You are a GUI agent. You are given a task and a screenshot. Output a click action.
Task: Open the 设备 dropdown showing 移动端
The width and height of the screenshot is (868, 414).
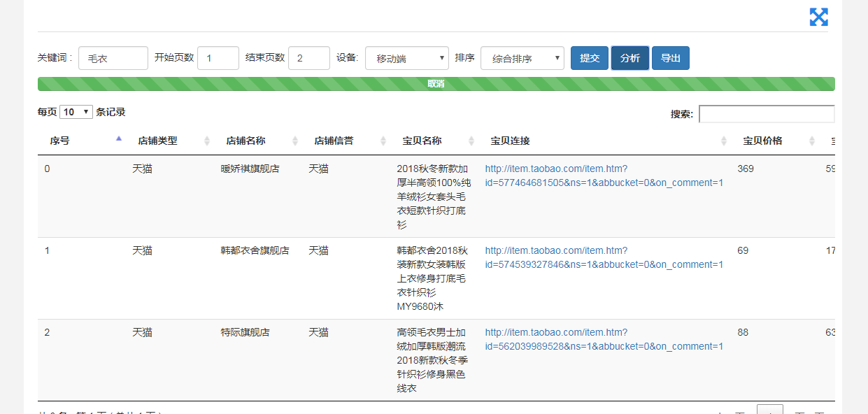(x=406, y=59)
